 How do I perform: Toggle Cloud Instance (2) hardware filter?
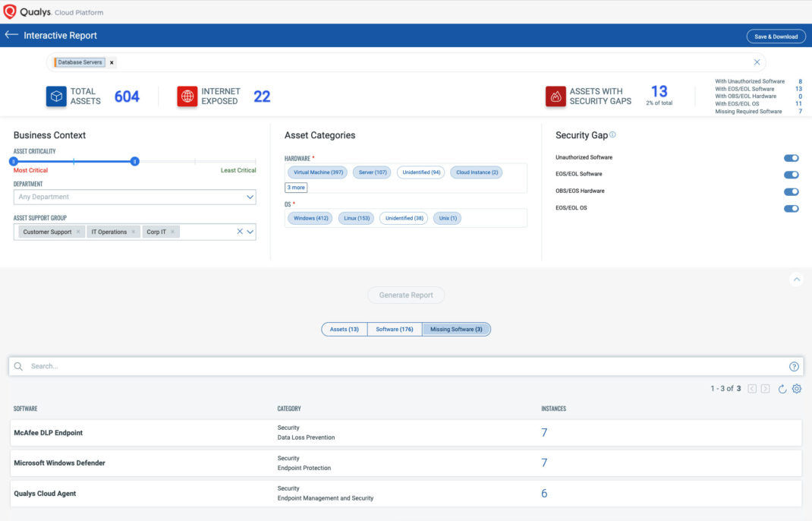click(477, 172)
